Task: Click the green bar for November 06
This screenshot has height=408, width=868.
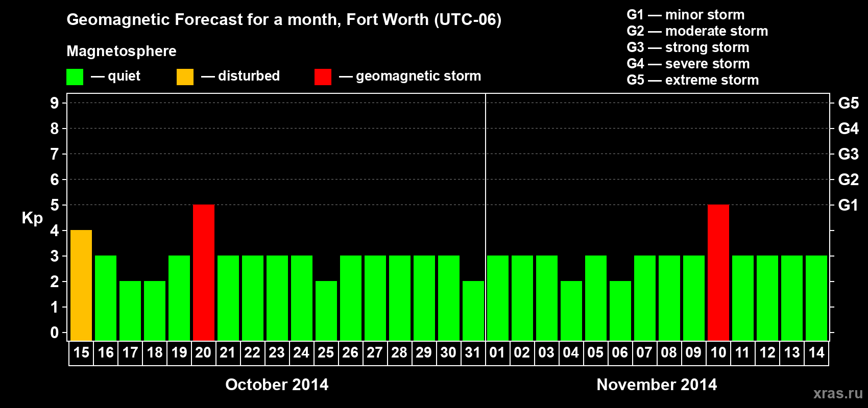Action: [x=620, y=311]
